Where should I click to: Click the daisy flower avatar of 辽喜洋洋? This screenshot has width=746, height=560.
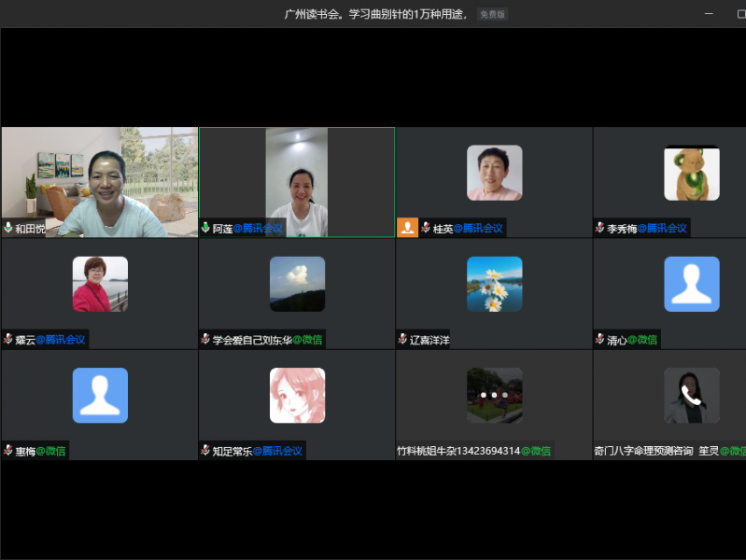point(494,284)
